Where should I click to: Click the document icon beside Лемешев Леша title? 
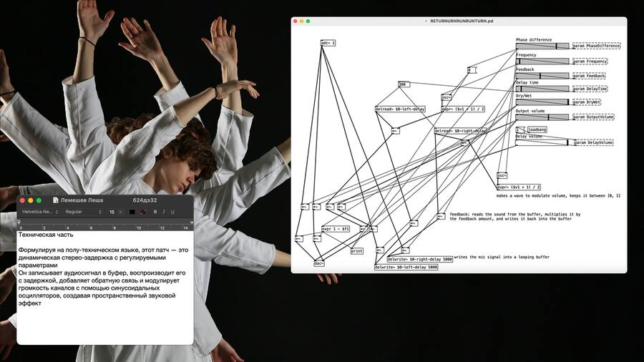tap(55, 200)
